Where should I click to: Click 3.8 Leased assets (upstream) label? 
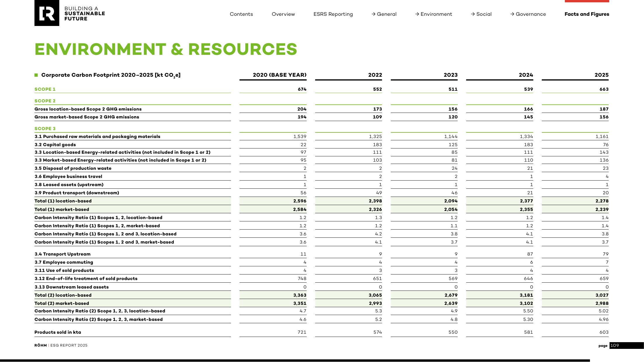69,185
